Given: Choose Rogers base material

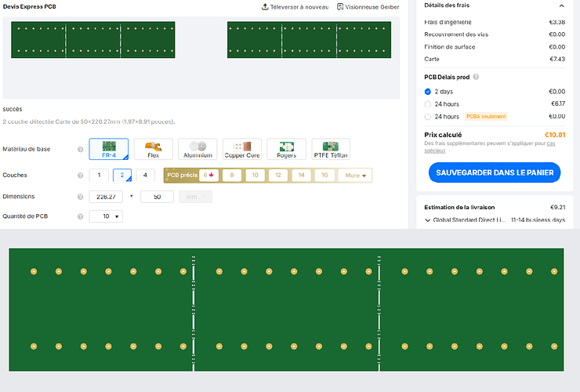Looking at the screenshot, I should point(286,149).
